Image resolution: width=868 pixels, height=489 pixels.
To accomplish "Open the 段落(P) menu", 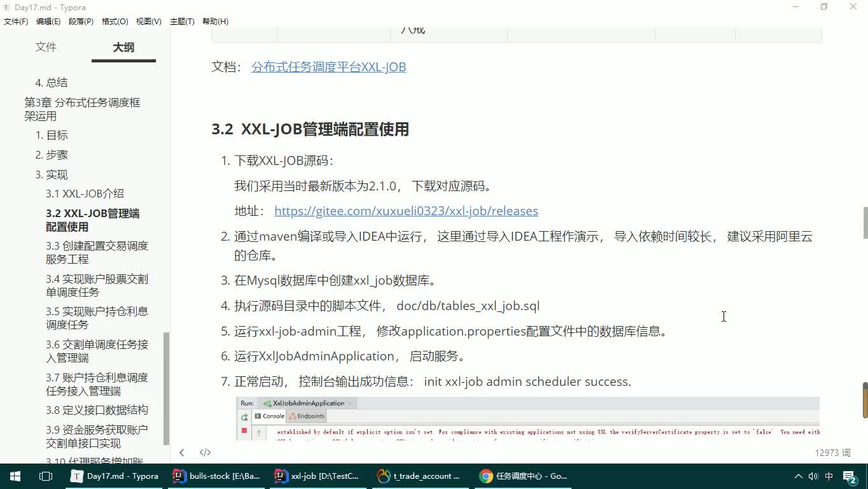I will click(81, 21).
